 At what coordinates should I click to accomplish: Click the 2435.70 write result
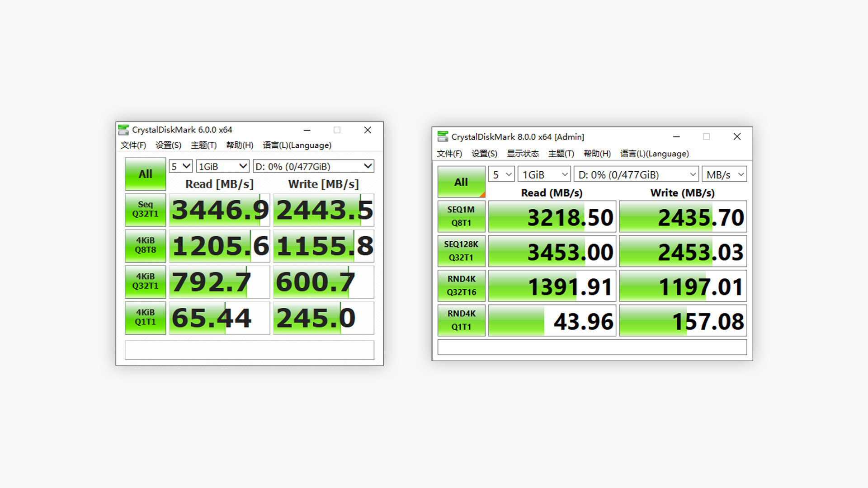pos(683,216)
